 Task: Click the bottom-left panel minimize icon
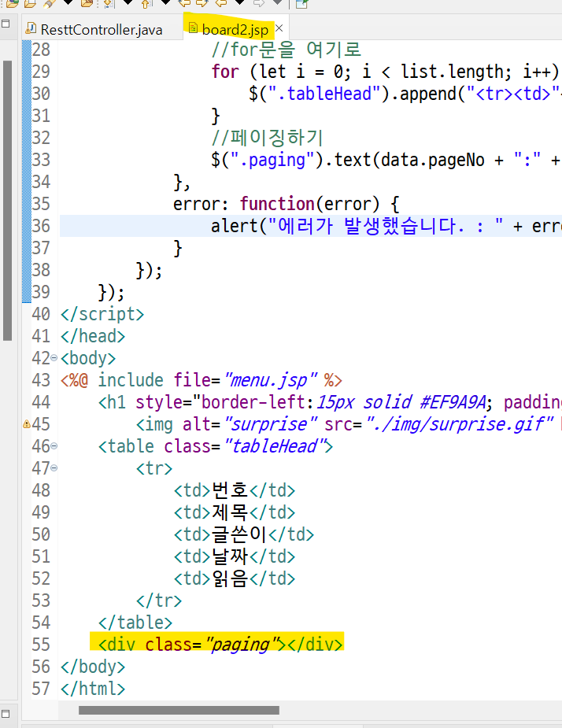pyautogui.click(x=6, y=713)
